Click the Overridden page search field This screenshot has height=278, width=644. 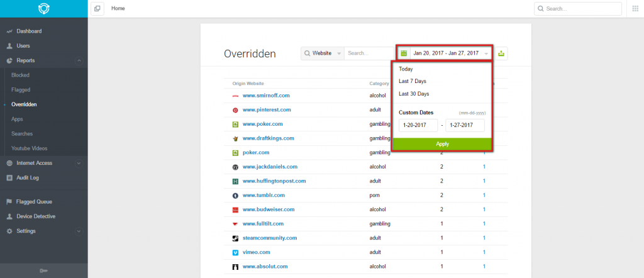click(369, 53)
